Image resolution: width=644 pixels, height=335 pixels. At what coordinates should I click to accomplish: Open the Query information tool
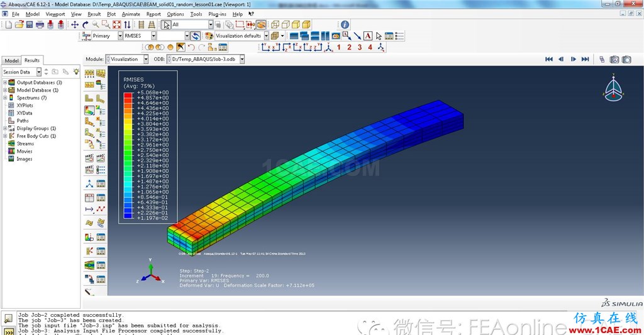coord(345,25)
